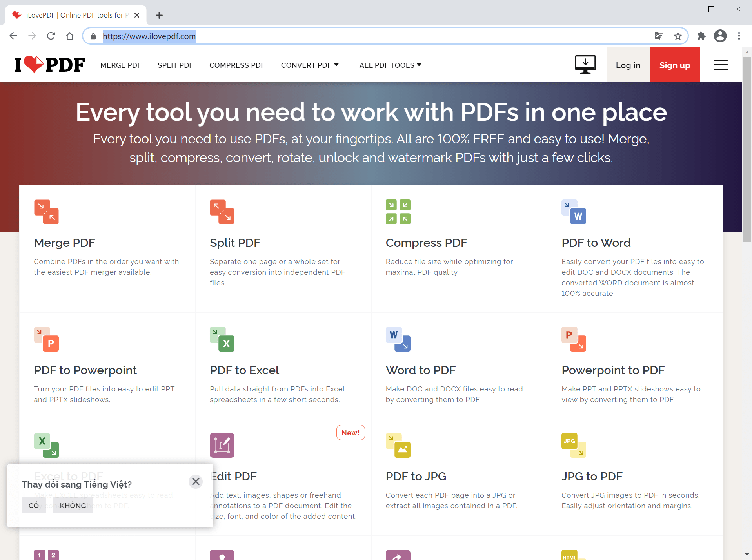Expand the CONVERT PDF dropdown

310,65
